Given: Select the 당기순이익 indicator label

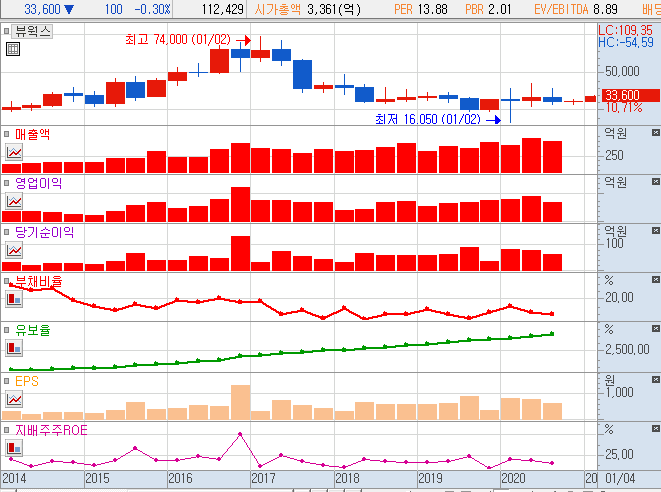Looking at the screenshot, I should (44, 232).
